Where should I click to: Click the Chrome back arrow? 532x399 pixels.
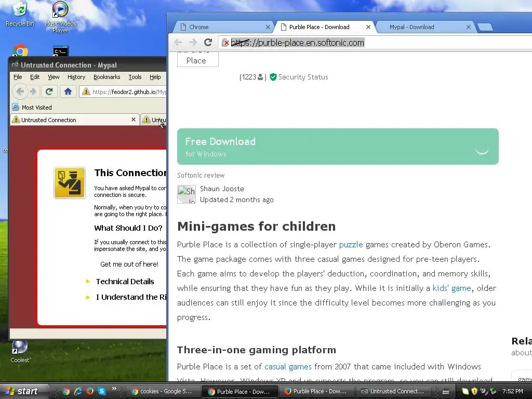[178, 43]
